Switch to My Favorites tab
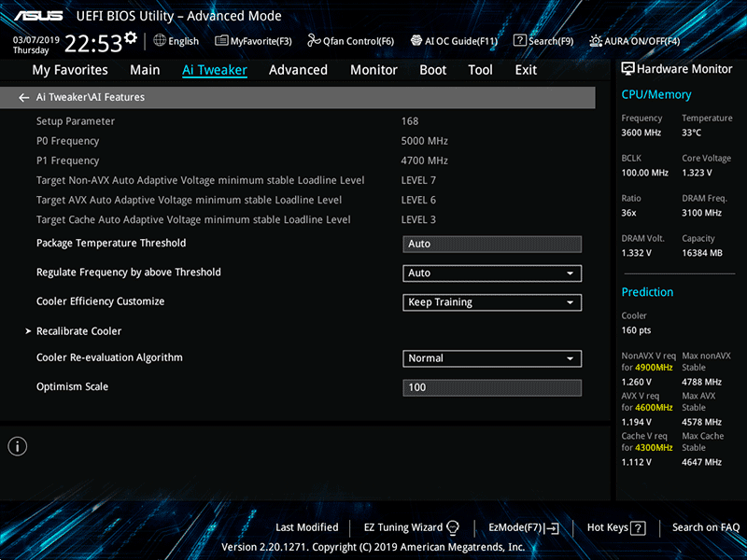This screenshot has height=560, width=747. 70,70
